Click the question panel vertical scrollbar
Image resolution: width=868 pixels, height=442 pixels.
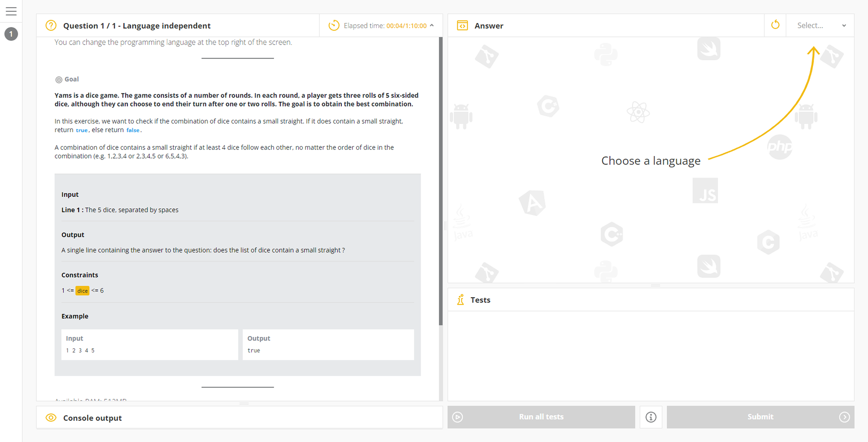tap(441, 180)
